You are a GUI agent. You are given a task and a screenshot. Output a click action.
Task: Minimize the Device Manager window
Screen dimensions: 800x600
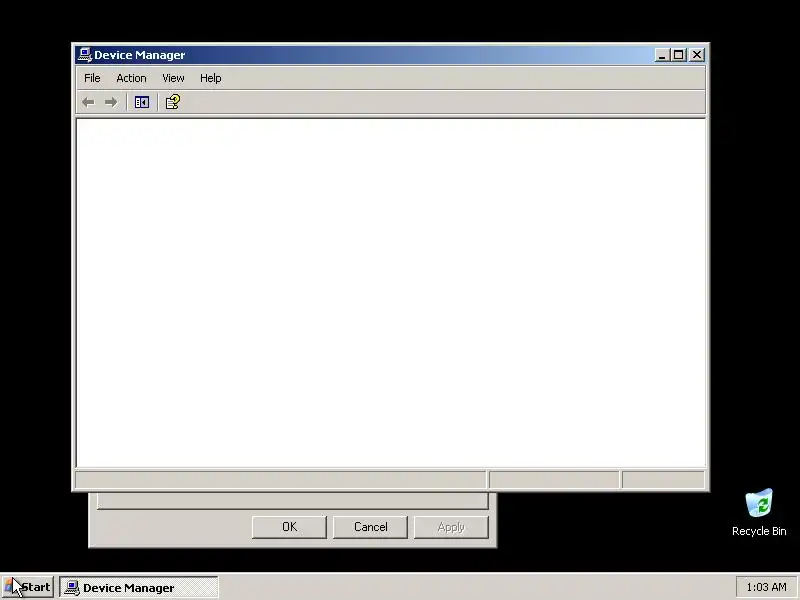tap(662, 55)
